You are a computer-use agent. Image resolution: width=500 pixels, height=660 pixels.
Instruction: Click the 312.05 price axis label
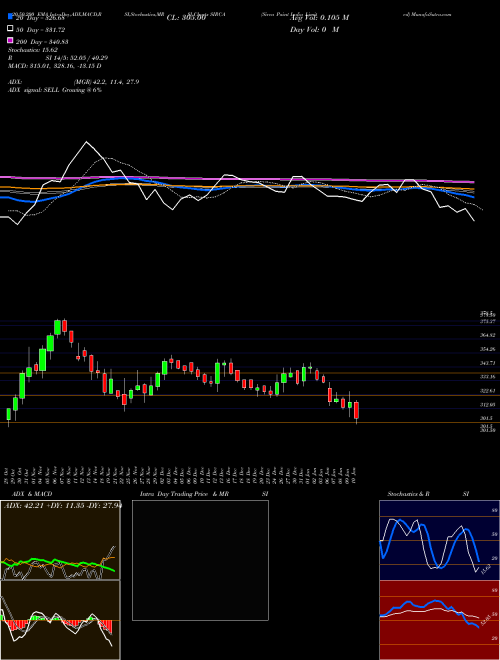coord(488,405)
